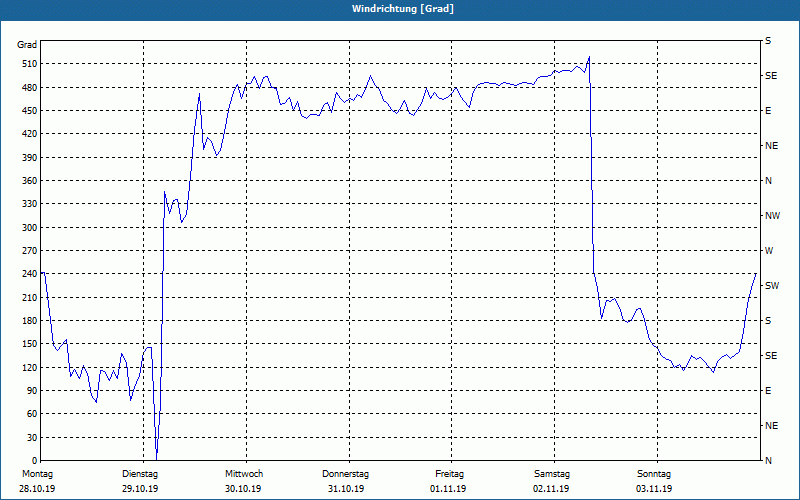Image resolution: width=800 pixels, height=500 pixels.
Task: Select the 'W' compass label
Action: click(769, 251)
